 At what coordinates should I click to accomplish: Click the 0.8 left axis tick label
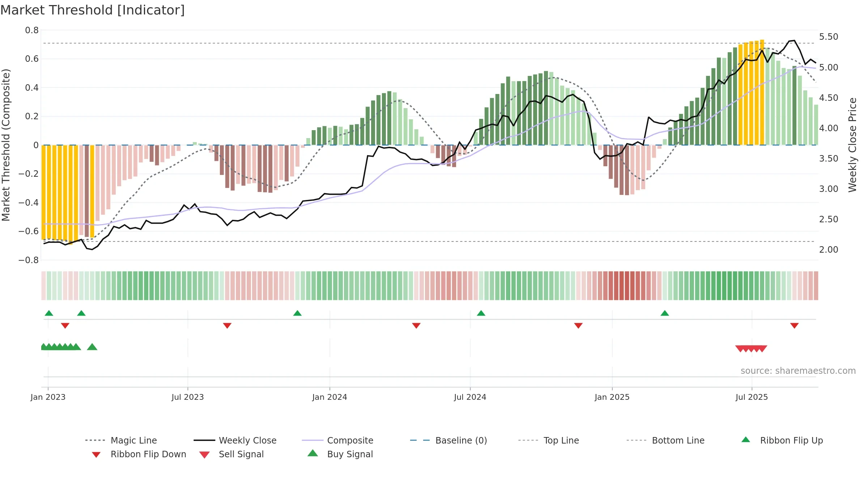tap(32, 30)
